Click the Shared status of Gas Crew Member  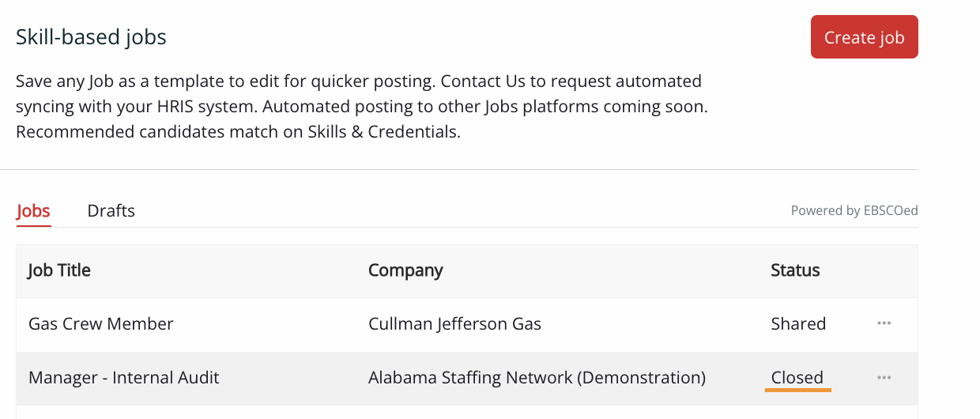[x=798, y=323]
